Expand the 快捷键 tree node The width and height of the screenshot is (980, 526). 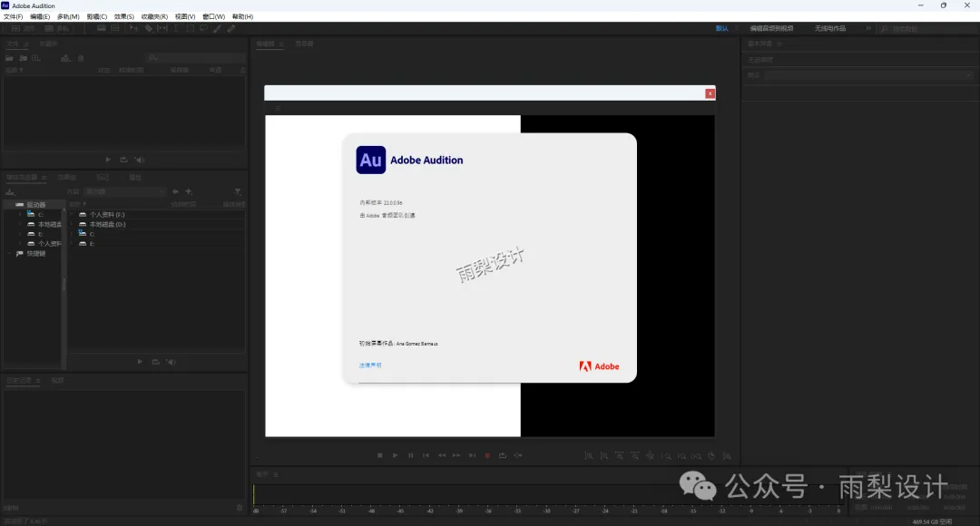point(9,254)
